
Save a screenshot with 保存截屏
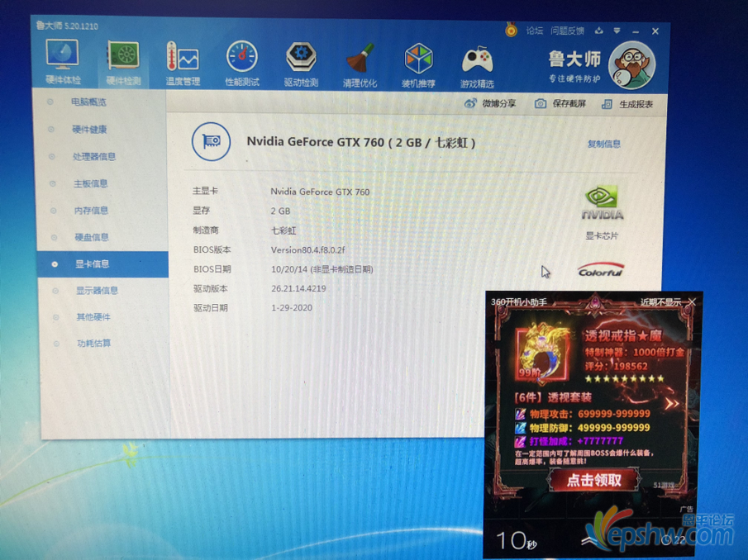[560, 103]
